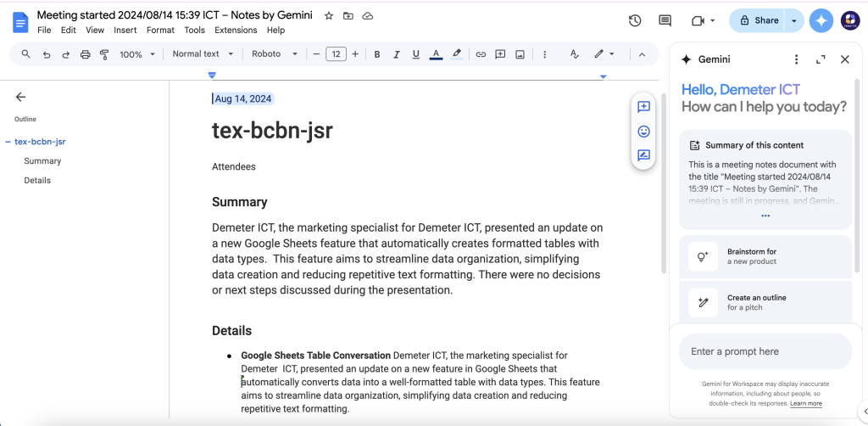Open the Share options arrow
868x426 pixels.
[x=793, y=20]
